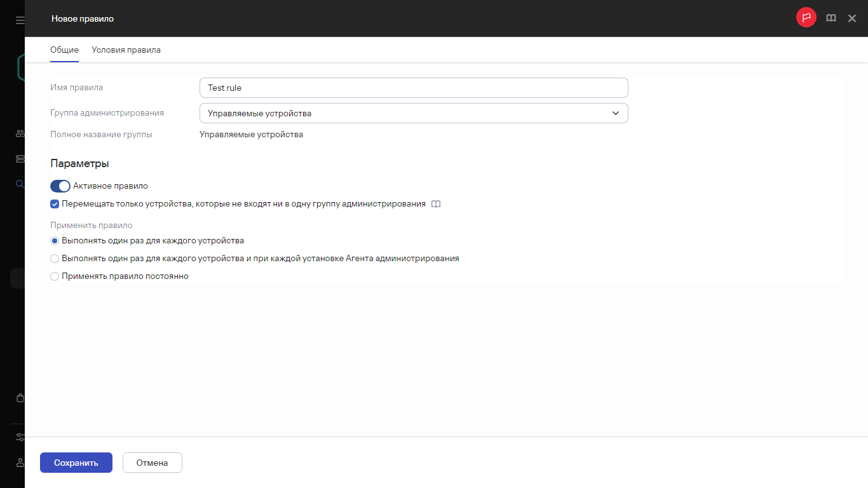Click the Отмена button

[152, 463]
